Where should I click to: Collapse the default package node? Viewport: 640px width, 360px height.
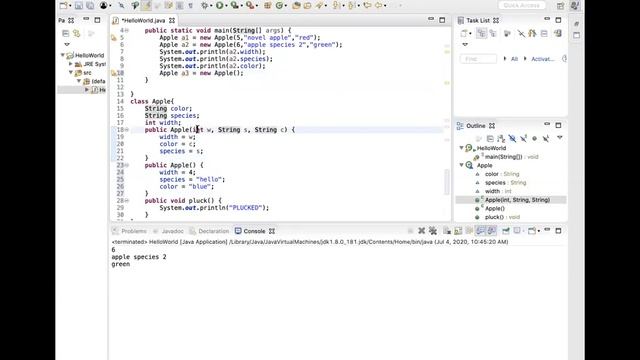click(x=79, y=81)
